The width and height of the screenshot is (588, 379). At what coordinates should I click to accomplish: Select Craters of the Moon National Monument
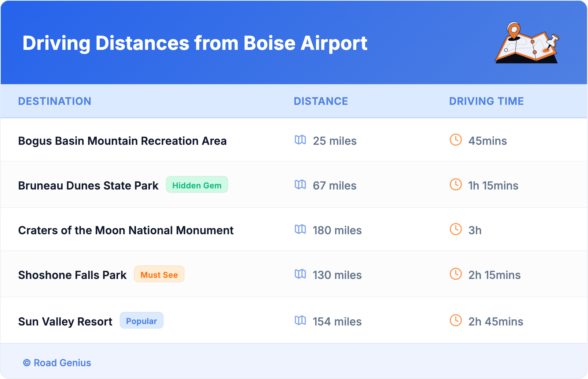point(126,230)
